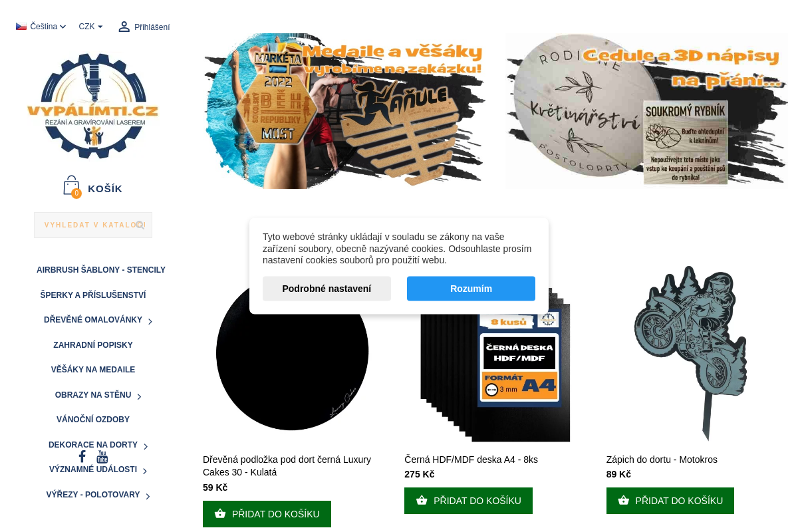The image size is (798, 532).
Task: Open the Facebook page icon
Action: [x=82, y=457]
